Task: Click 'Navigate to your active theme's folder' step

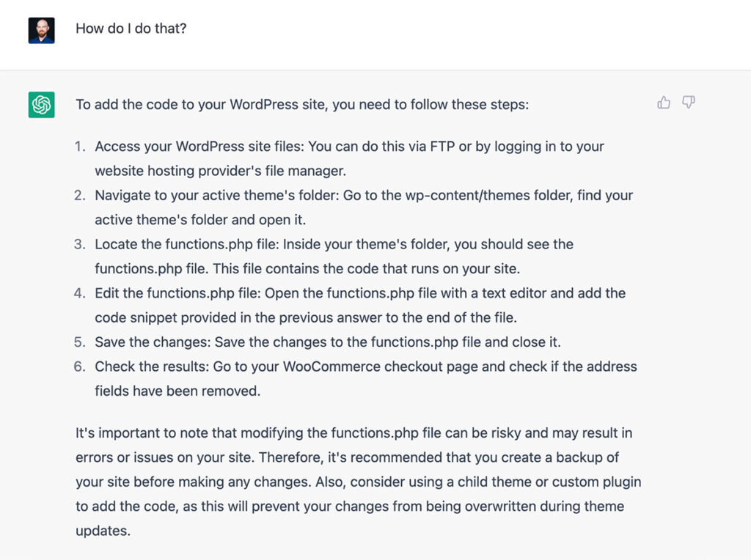Action: click(x=217, y=195)
